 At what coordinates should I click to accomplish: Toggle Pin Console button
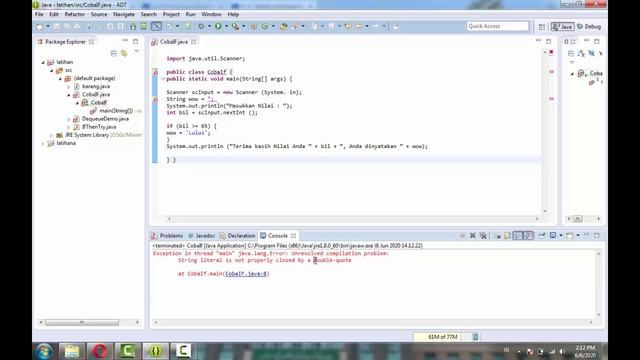tap(542, 236)
